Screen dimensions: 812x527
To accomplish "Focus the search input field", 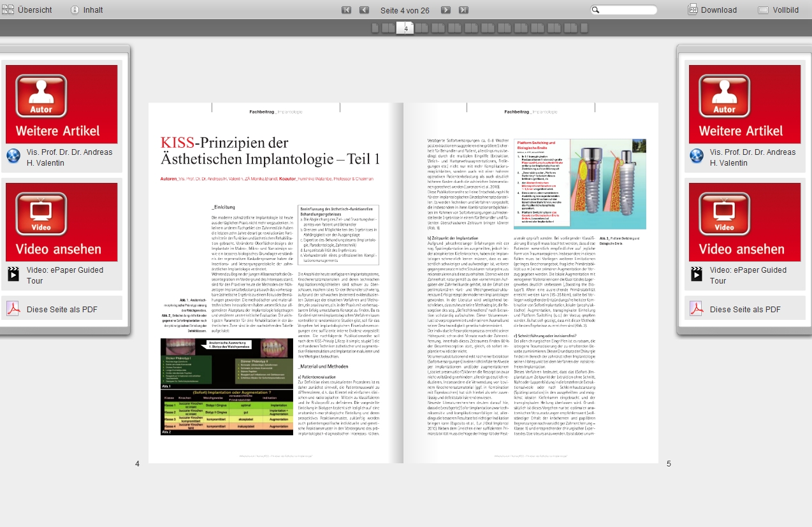I will tap(624, 10).
